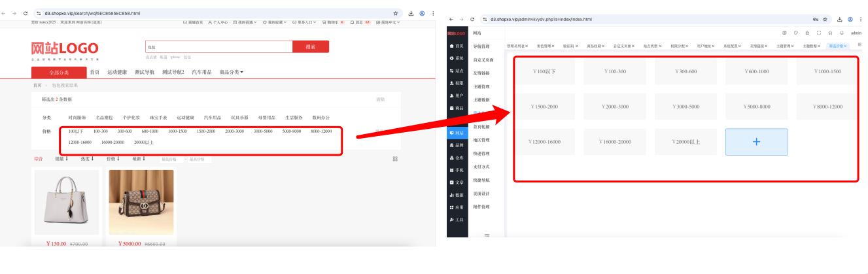
Task: Open 商品 in the admin sidebar
Action: pos(457,108)
